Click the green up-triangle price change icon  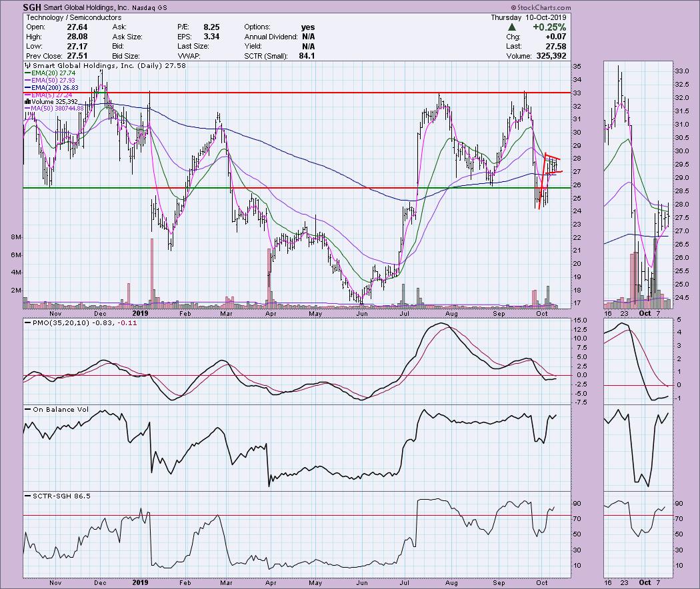click(512, 27)
